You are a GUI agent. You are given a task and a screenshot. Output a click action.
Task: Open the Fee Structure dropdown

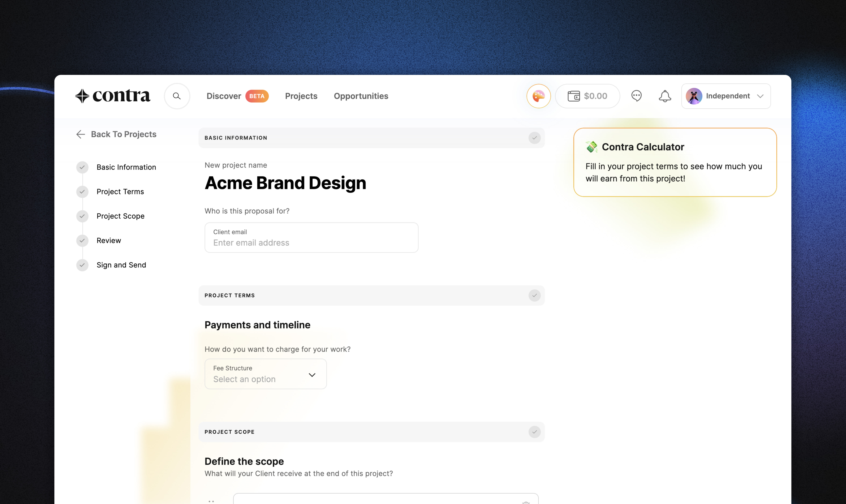tap(266, 374)
